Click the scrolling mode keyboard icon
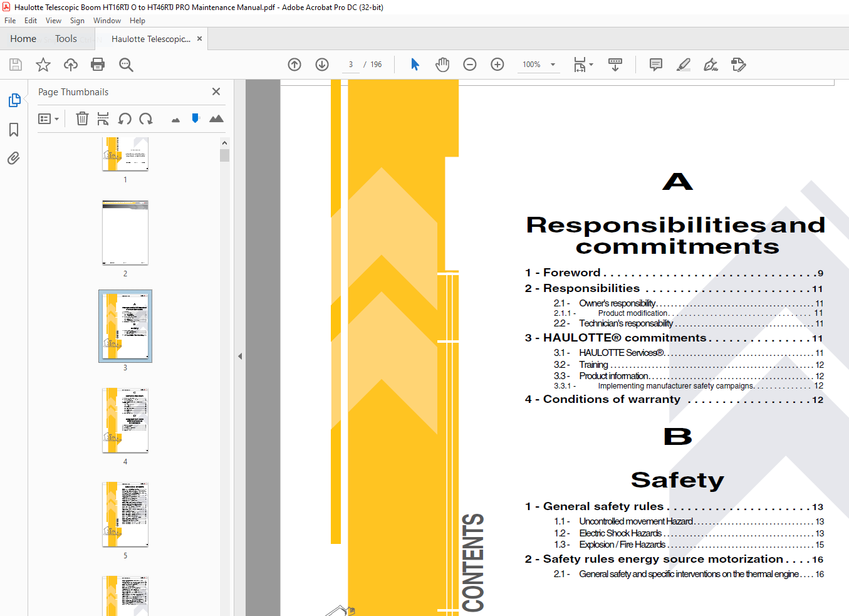Viewport: 849px width, 616px height. pos(615,65)
